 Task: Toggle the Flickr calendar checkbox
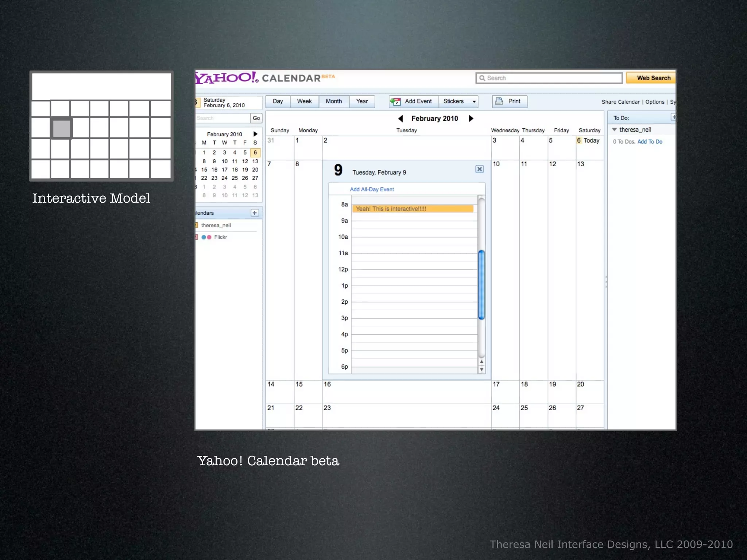coord(197,237)
